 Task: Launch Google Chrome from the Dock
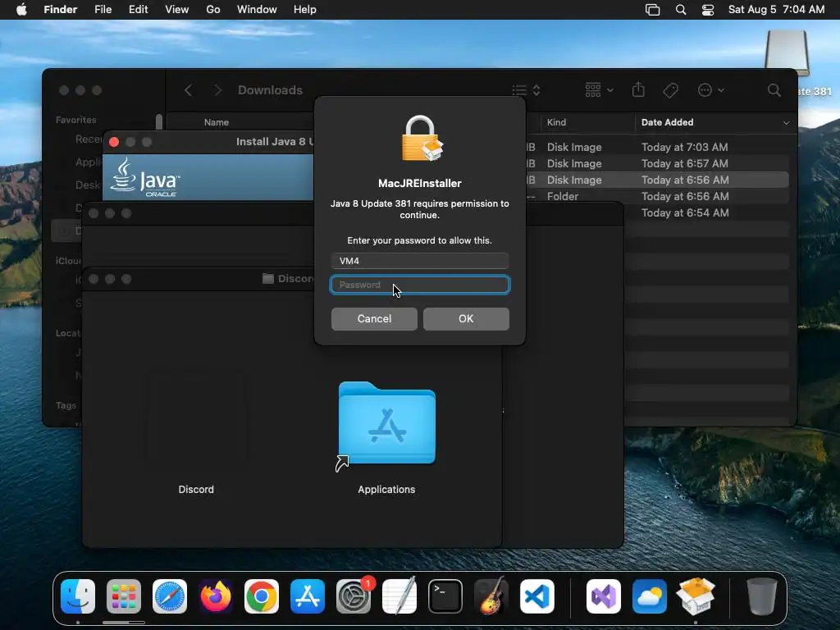point(262,596)
